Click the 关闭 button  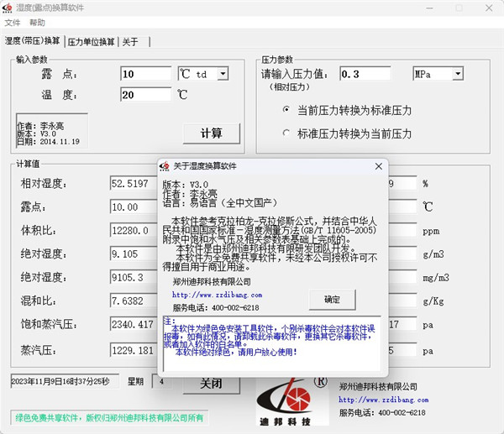(x=210, y=382)
